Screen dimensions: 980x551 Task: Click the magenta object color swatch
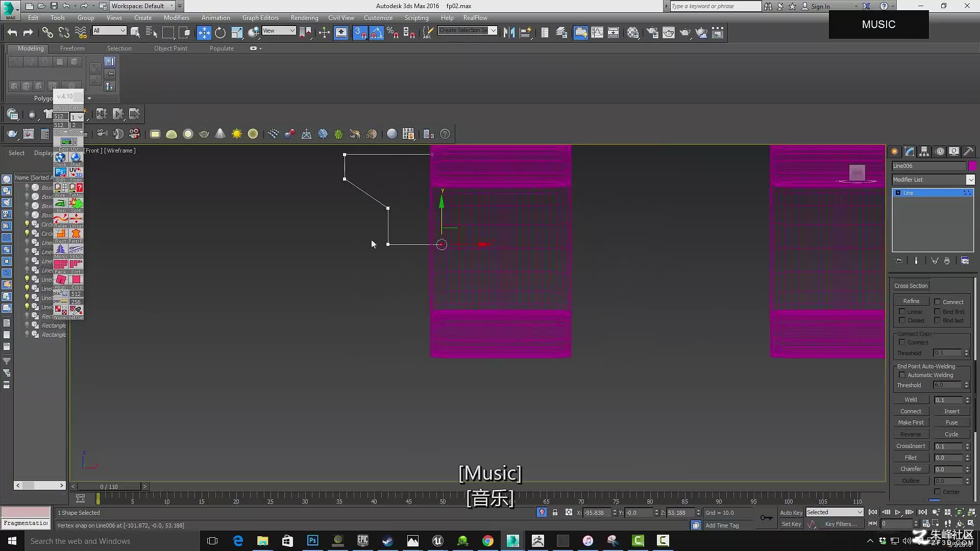972,166
